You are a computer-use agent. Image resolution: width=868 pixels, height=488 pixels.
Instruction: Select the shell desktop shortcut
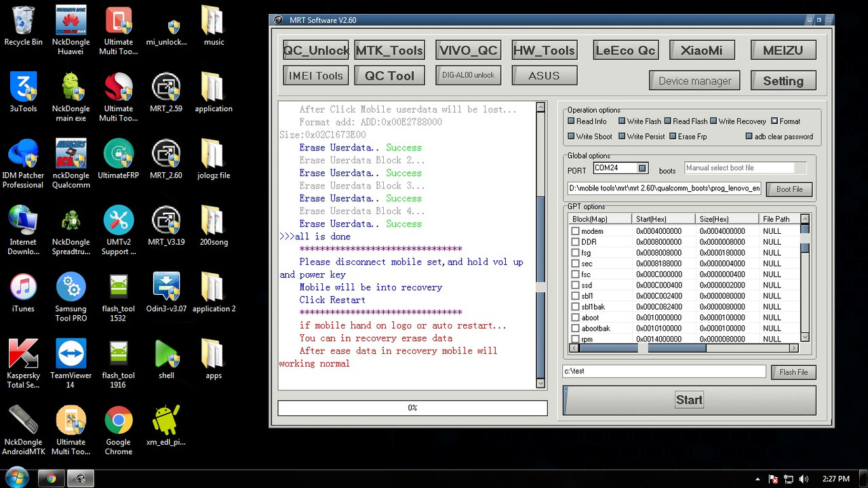click(x=166, y=359)
